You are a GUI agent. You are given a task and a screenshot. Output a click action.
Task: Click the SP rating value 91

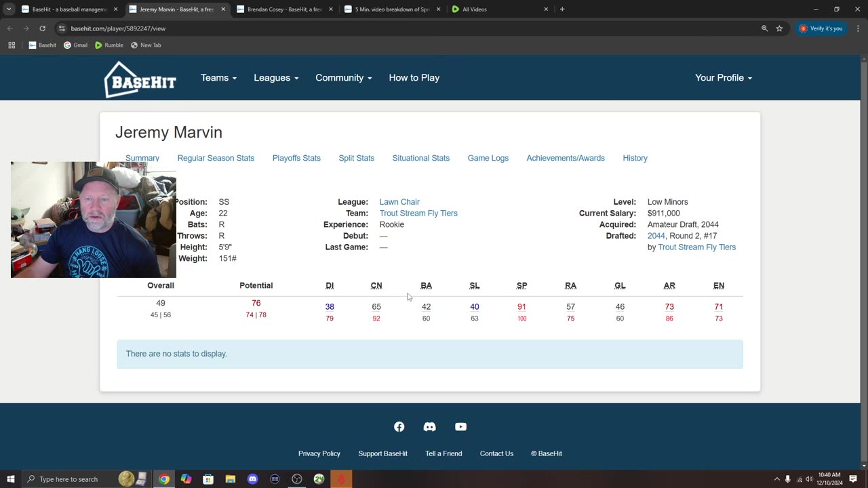(521, 307)
